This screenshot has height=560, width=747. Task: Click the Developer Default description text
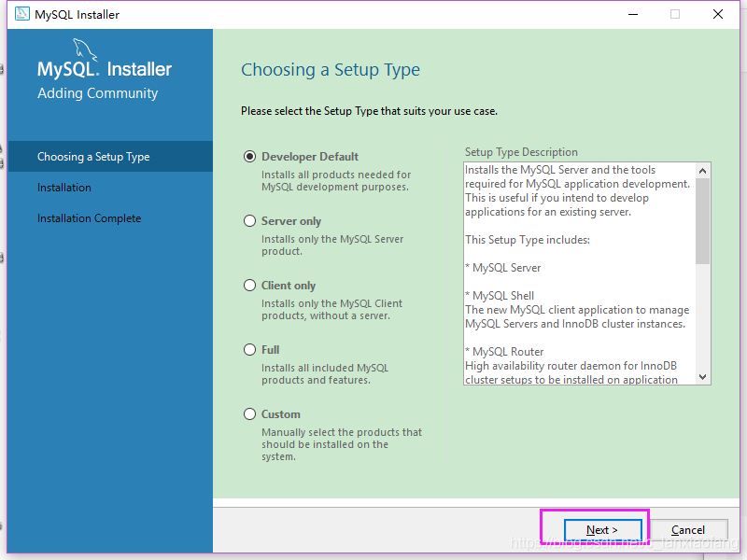(336, 181)
